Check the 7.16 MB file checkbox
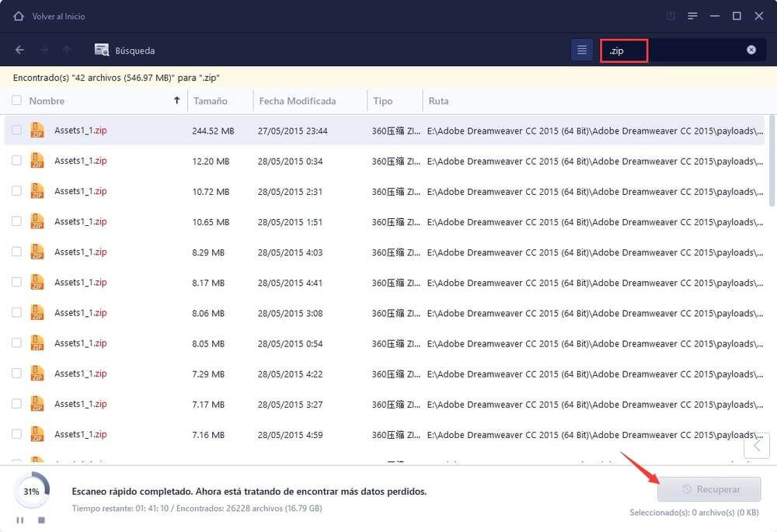 pyautogui.click(x=16, y=434)
